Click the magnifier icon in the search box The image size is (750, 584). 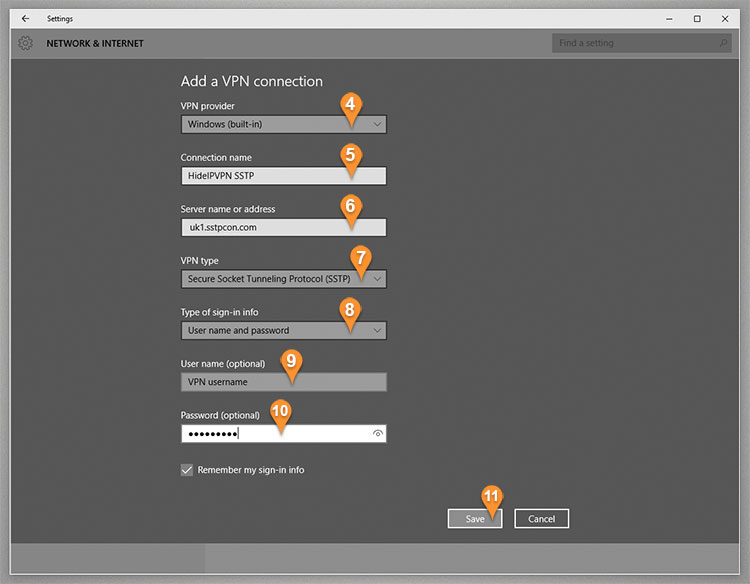[x=723, y=43]
